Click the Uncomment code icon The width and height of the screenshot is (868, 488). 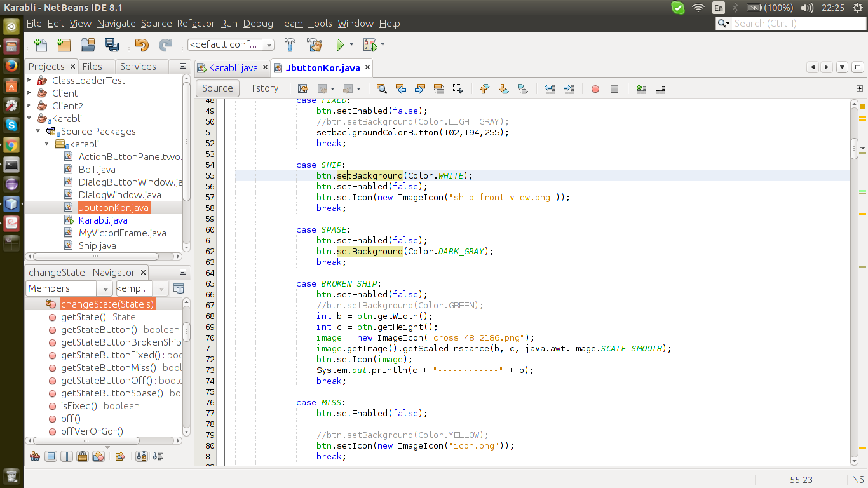660,89
